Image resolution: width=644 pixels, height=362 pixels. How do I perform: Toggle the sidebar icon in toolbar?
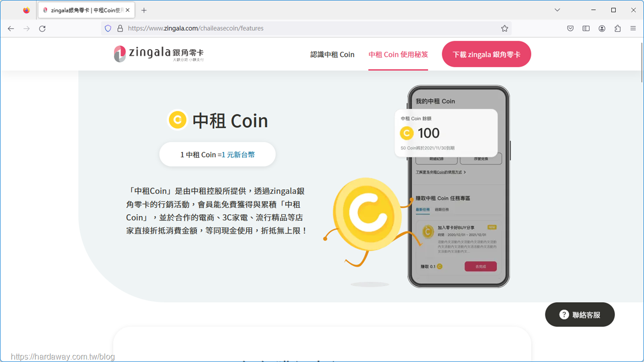(586, 29)
